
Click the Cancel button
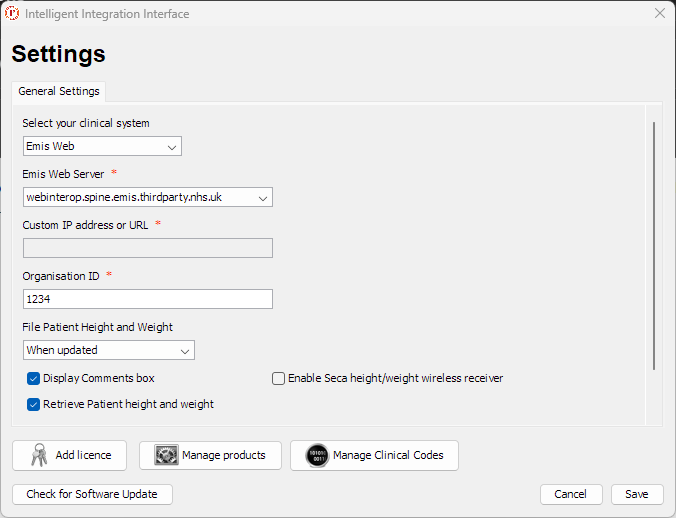click(x=570, y=494)
